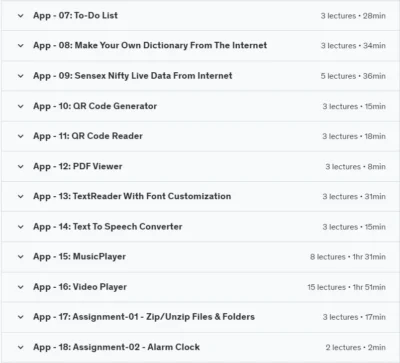The height and width of the screenshot is (363, 400).
Task: Click chevron beside Text To Speech Converter
Action: pos(21,227)
